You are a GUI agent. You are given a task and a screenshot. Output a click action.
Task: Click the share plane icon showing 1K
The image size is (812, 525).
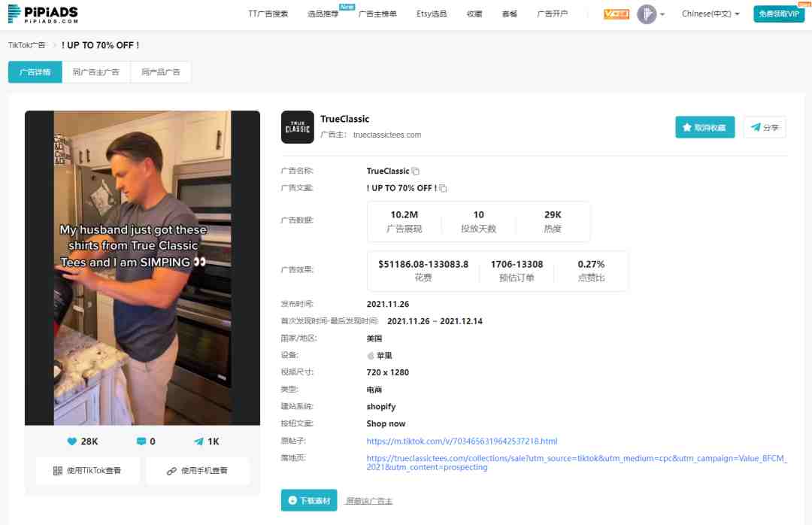click(x=198, y=442)
